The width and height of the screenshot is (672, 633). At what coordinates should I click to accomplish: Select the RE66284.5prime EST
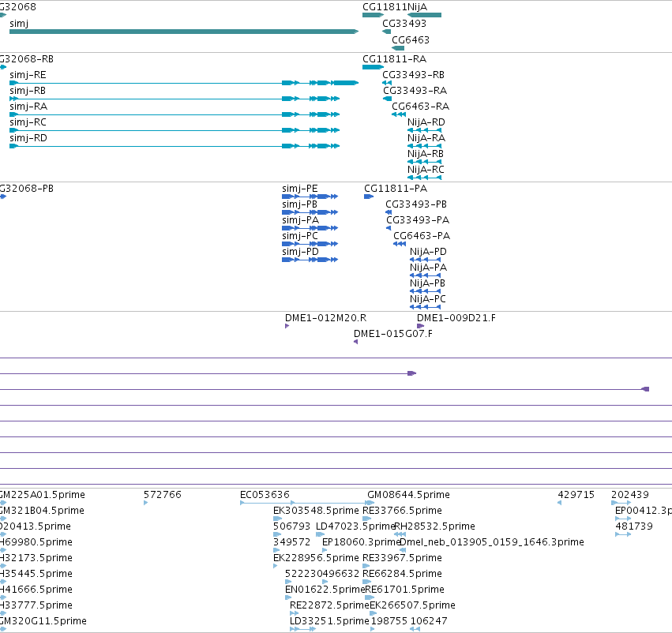pyautogui.click(x=367, y=582)
